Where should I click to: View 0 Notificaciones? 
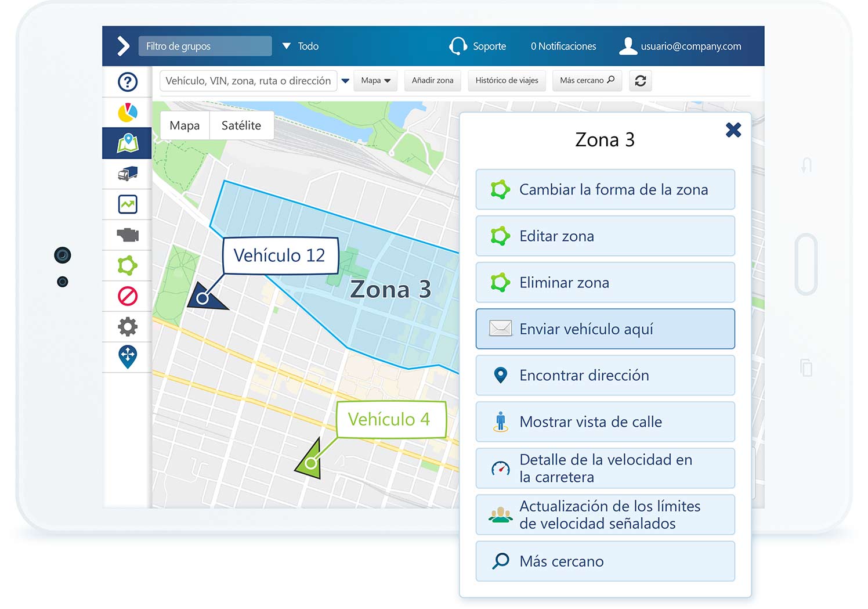click(x=563, y=46)
